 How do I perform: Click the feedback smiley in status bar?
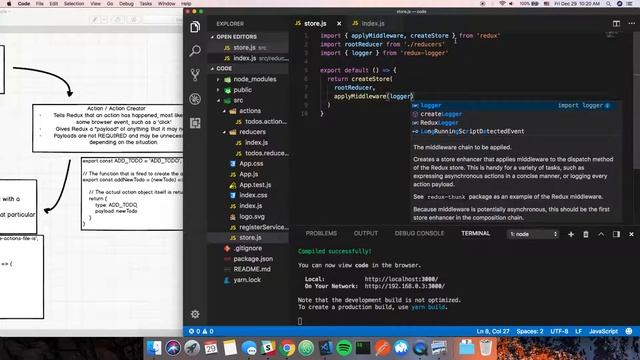coord(629,331)
